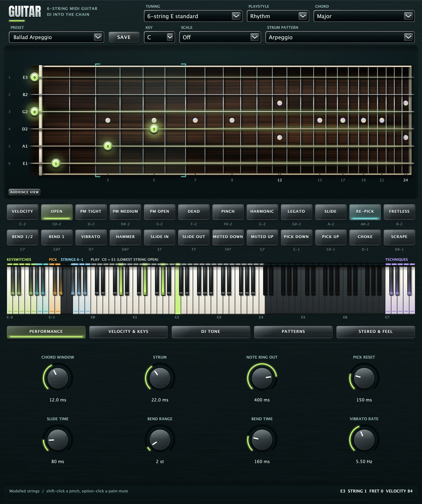Trigger the PICK DOWN button
This screenshot has width=422, height=504.
click(296, 237)
